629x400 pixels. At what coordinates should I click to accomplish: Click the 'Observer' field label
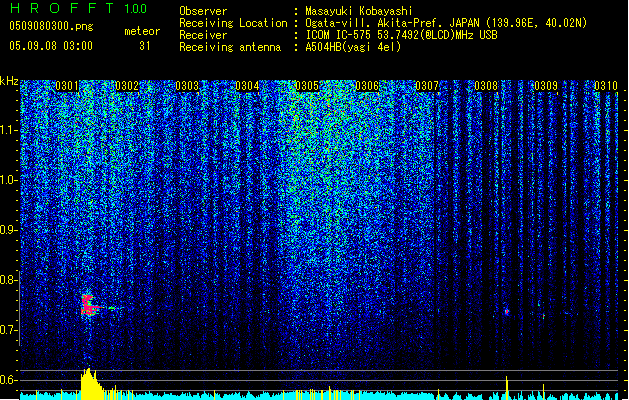[203, 11]
